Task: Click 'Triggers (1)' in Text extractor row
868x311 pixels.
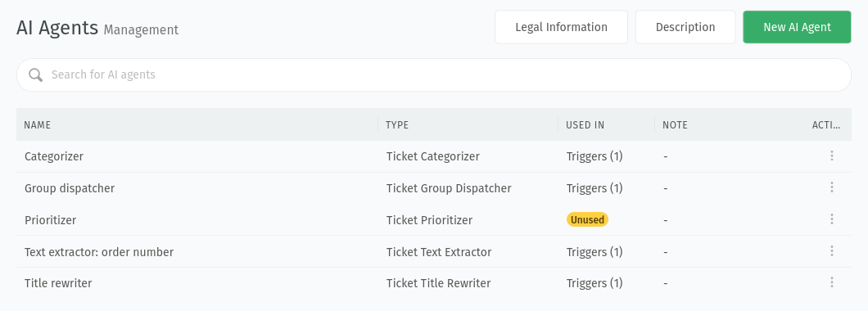Action: 594,252
